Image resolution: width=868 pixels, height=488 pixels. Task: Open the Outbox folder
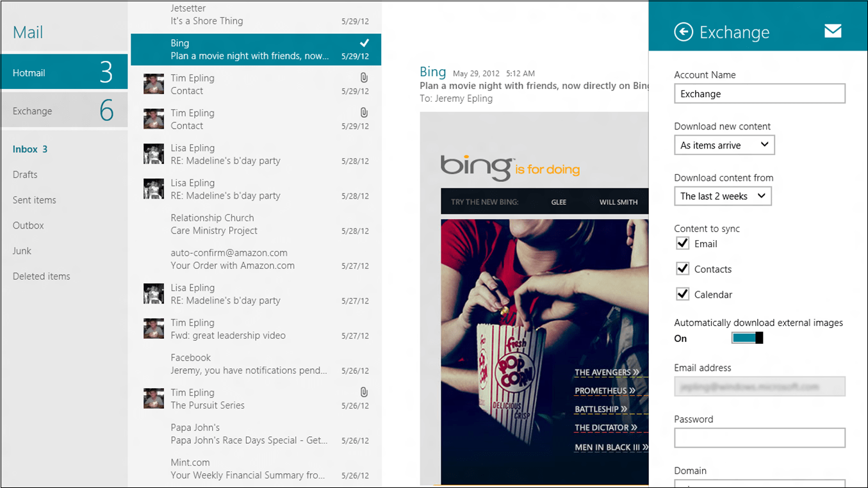coord(28,225)
